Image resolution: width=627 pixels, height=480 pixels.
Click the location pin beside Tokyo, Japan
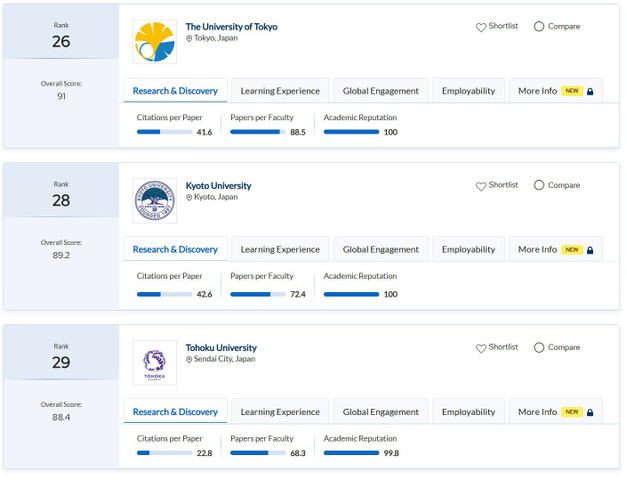pyautogui.click(x=189, y=38)
